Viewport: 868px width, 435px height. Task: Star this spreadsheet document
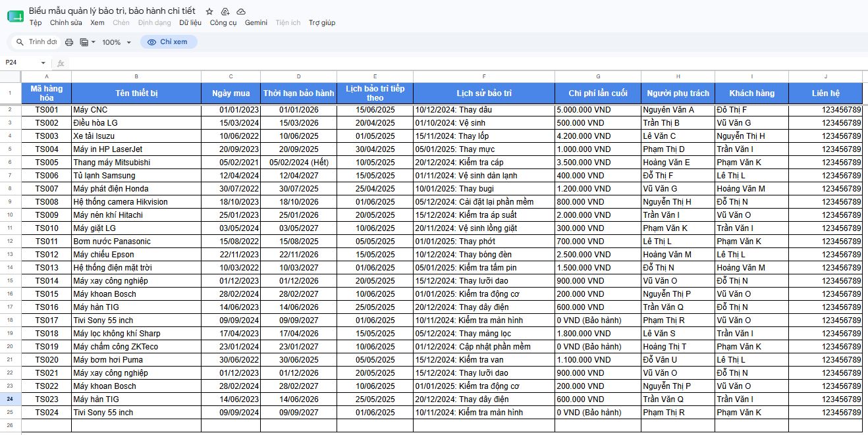209,12
